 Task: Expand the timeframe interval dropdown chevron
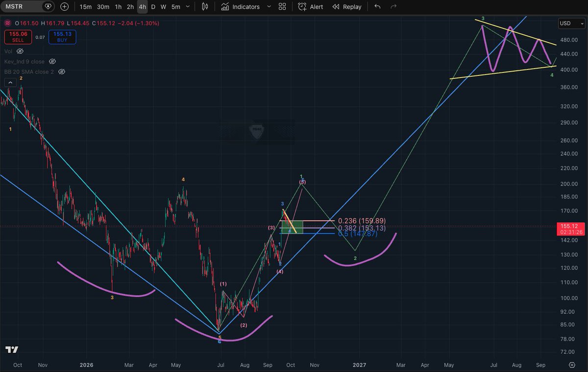(x=188, y=7)
